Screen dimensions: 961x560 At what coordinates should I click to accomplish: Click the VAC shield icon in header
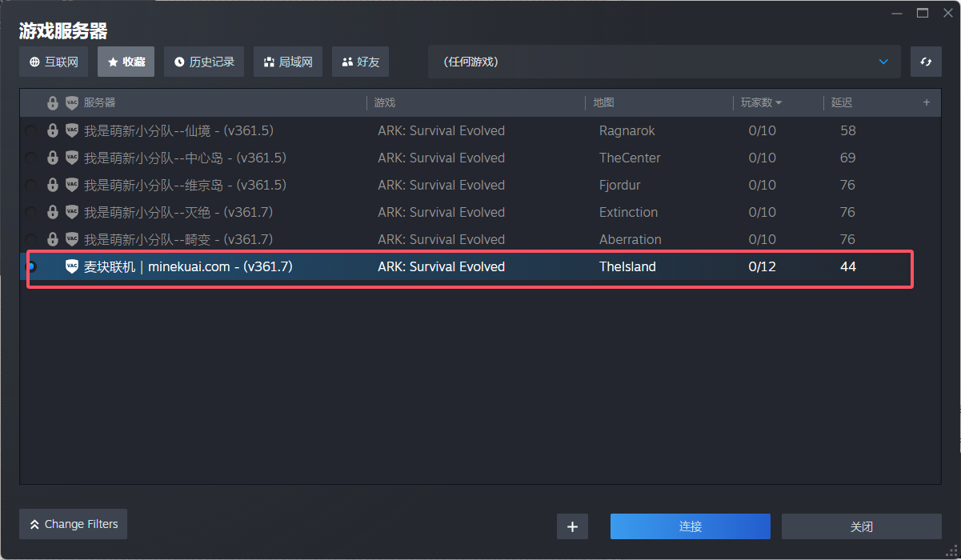[x=72, y=103]
